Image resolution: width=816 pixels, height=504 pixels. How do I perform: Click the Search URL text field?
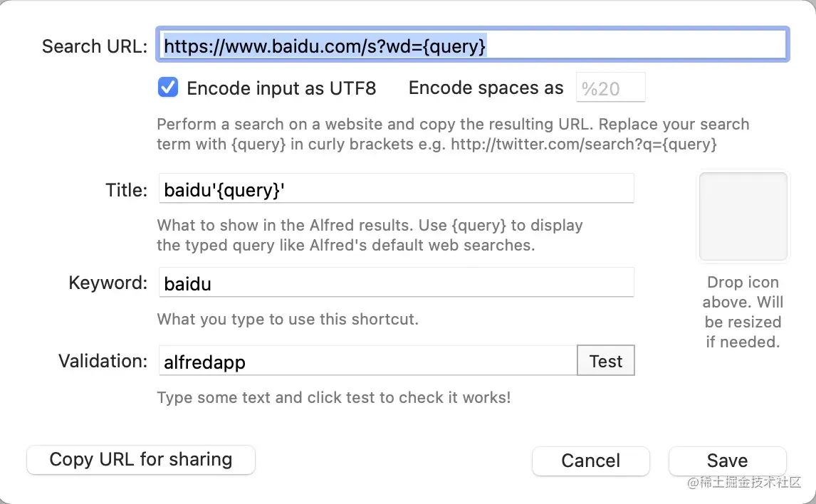pos(474,46)
